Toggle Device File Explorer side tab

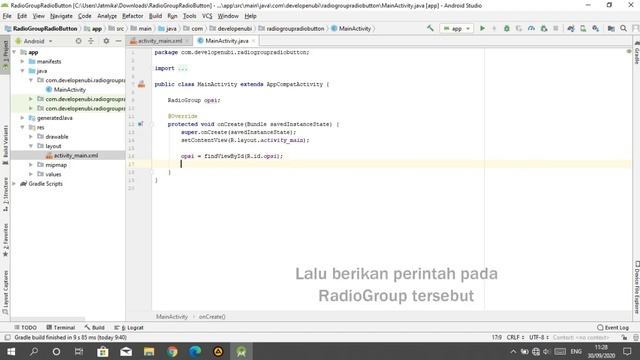coord(636,287)
